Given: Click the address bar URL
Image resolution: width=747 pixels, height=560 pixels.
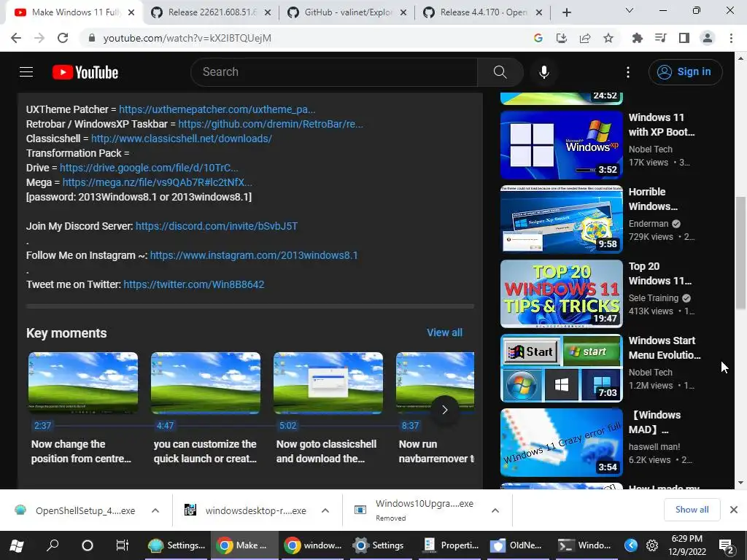Looking at the screenshot, I should [x=187, y=38].
